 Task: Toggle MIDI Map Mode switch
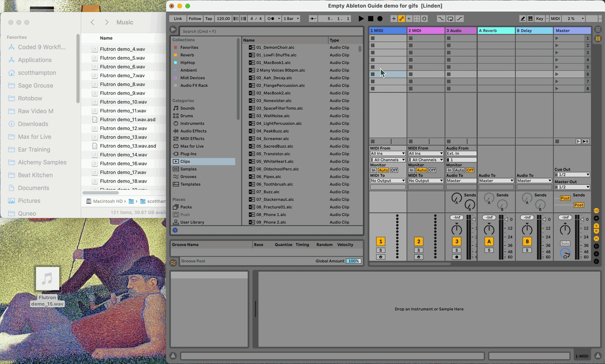555,19
